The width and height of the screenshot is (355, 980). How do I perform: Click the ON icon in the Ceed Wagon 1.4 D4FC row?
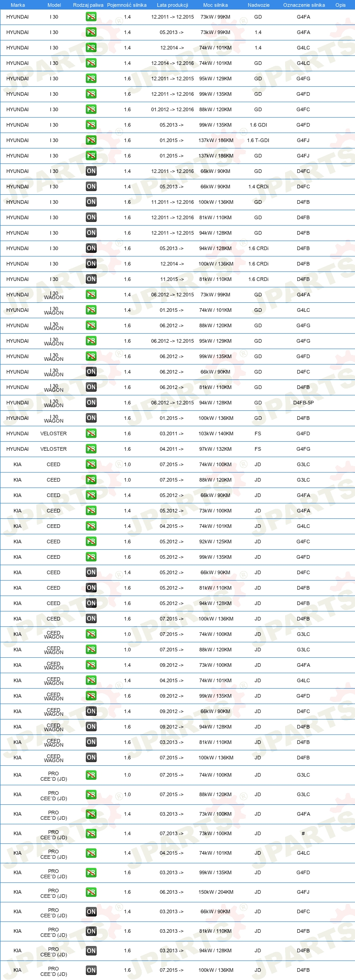[x=91, y=711]
